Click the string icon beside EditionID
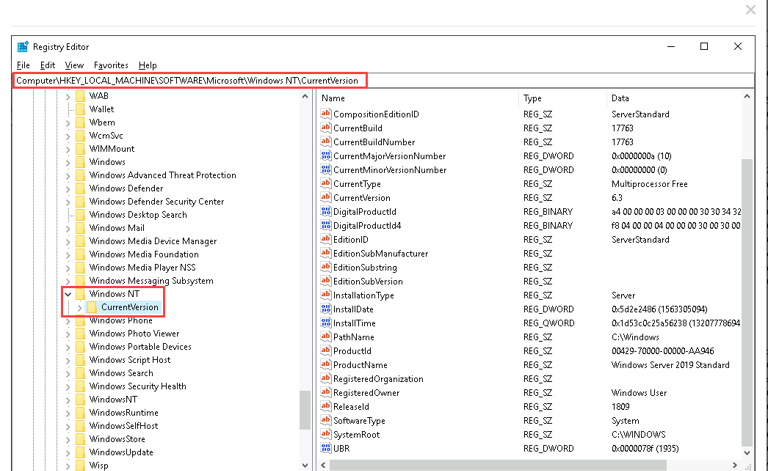 [326, 239]
